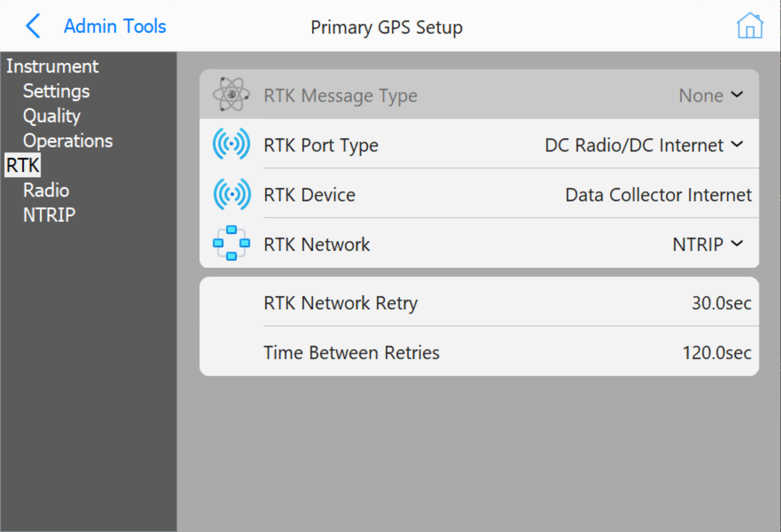
Task: Click the RTK Device label
Action: [x=309, y=194]
